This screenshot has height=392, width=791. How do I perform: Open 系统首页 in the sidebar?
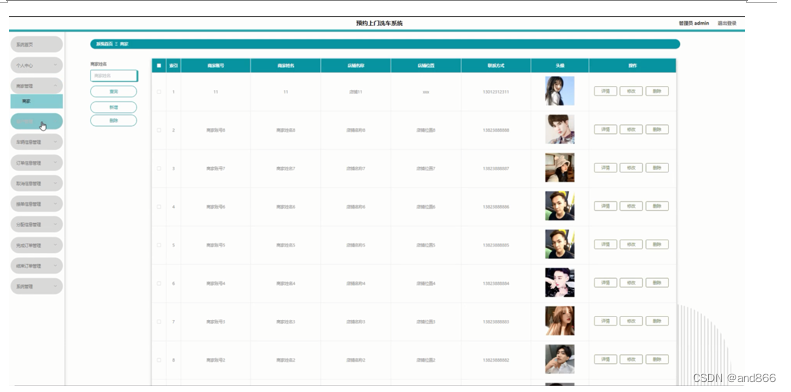(36, 44)
